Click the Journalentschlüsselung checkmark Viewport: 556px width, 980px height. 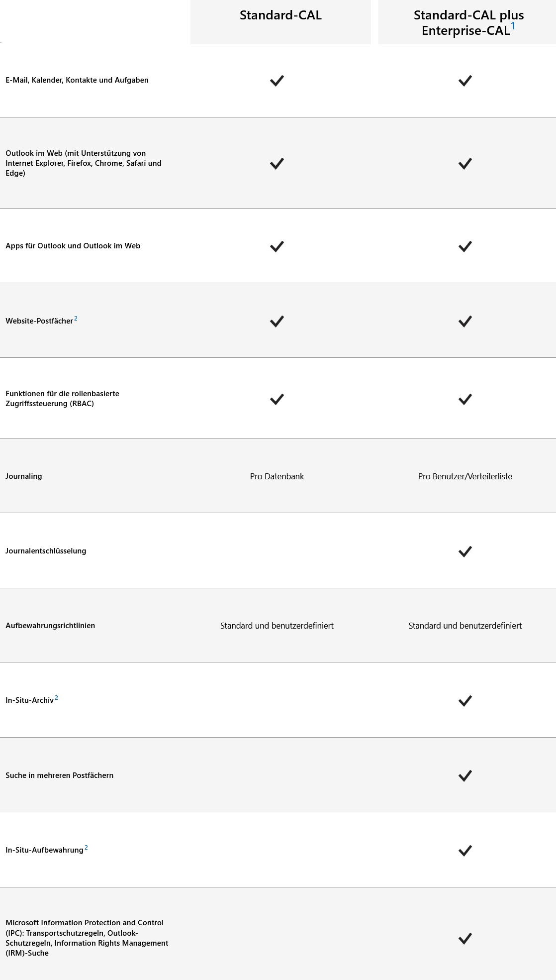click(x=465, y=551)
